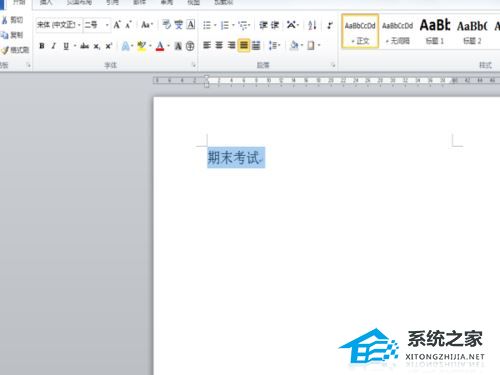Switch to the 页面布局 ribbon tab
500x375 pixels.
click(x=79, y=2)
